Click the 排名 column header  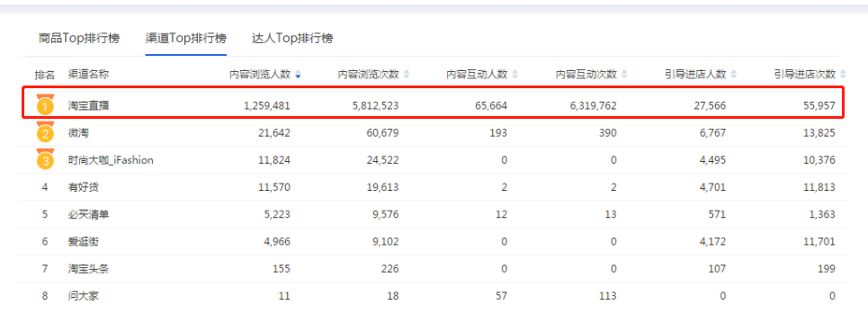(x=45, y=75)
